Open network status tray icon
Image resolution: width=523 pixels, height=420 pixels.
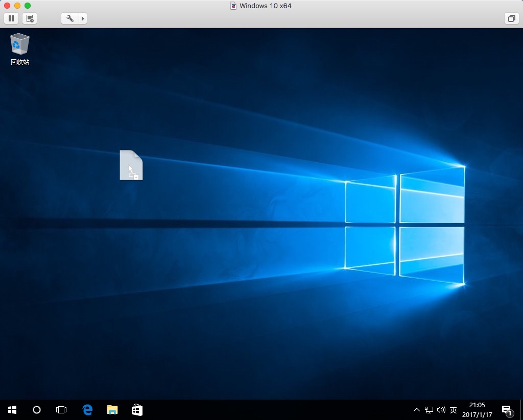(x=429, y=410)
